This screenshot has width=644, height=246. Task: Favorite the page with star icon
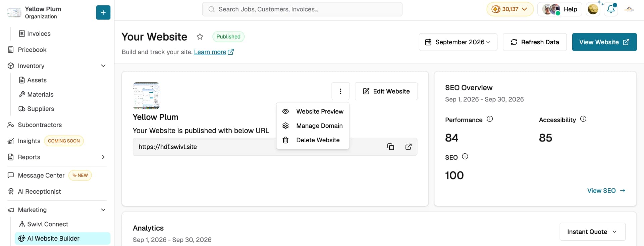pos(200,37)
